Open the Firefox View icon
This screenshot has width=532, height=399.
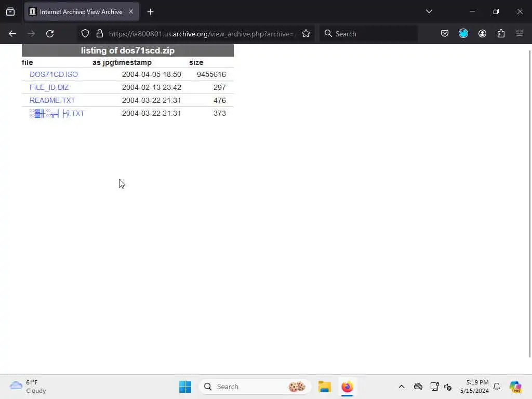click(10, 12)
